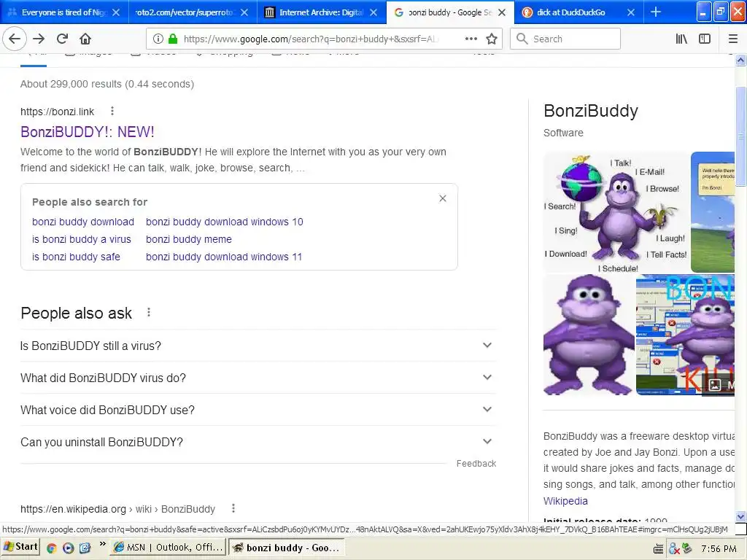Click the scrollbar up arrow
747x560 pixels.
pyautogui.click(x=740, y=60)
